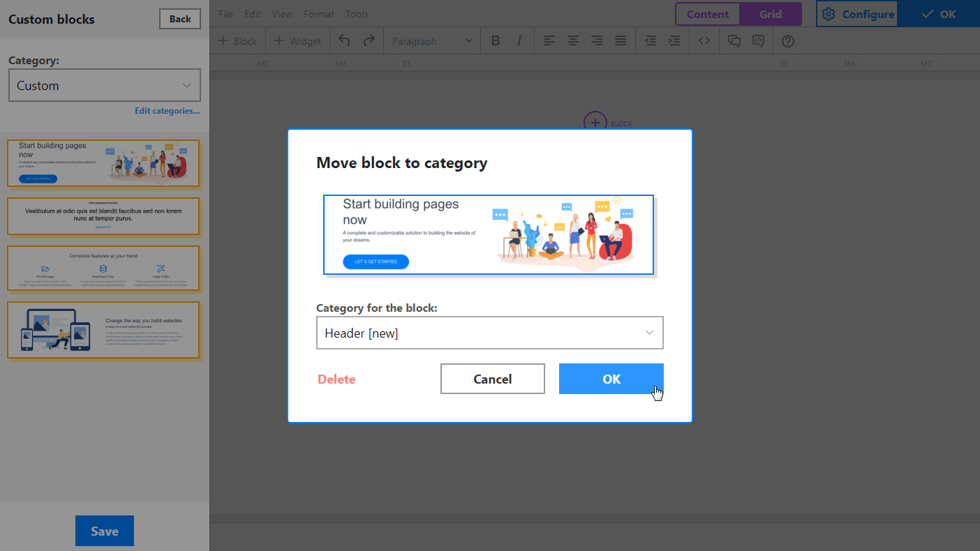Open the File menu

pyautogui.click(x=225, y=14)
